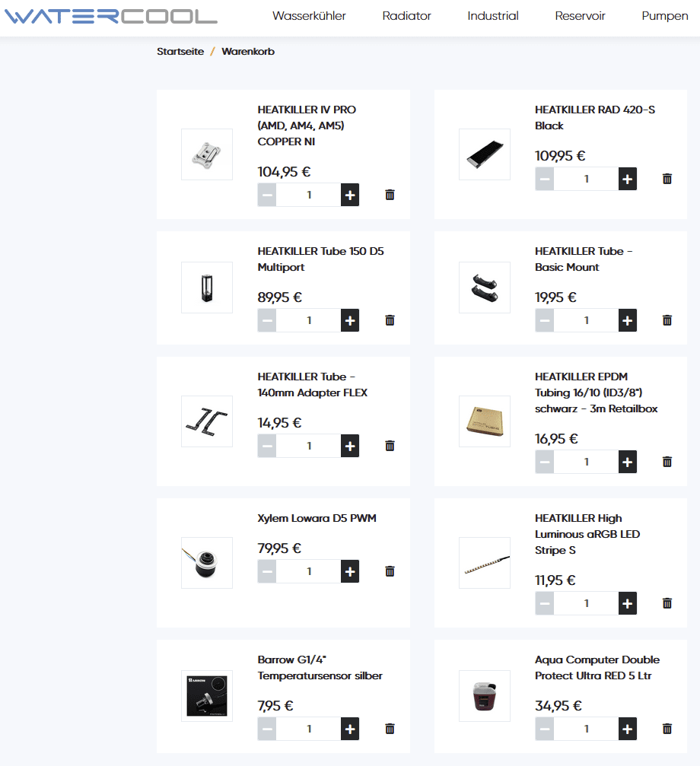Increase quantity of HEATKILLER IV PRO
Screen dimensions: 700x766
pyautogui.click(x=350, y=195)
